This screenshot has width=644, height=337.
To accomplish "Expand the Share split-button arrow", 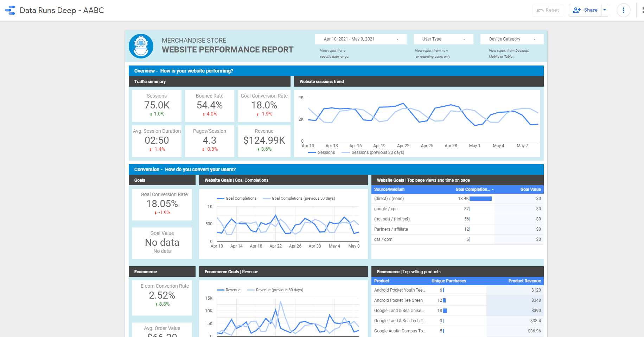I will click(605, 10).
